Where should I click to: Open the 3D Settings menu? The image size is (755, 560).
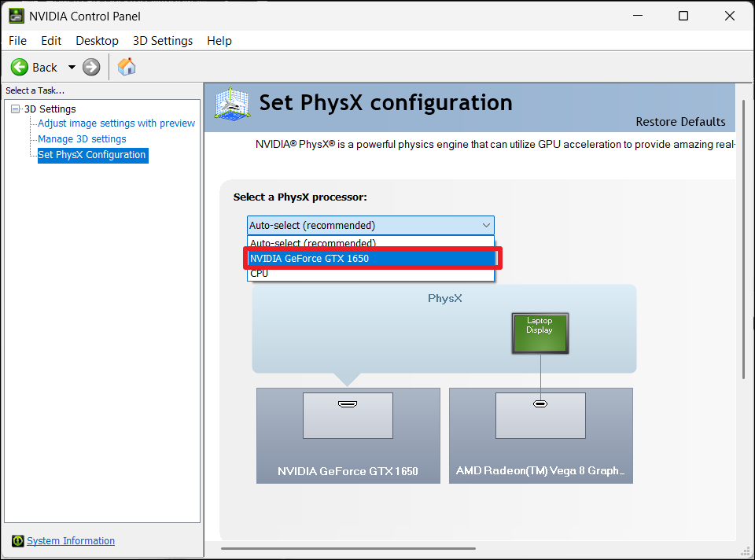[162, 41]
